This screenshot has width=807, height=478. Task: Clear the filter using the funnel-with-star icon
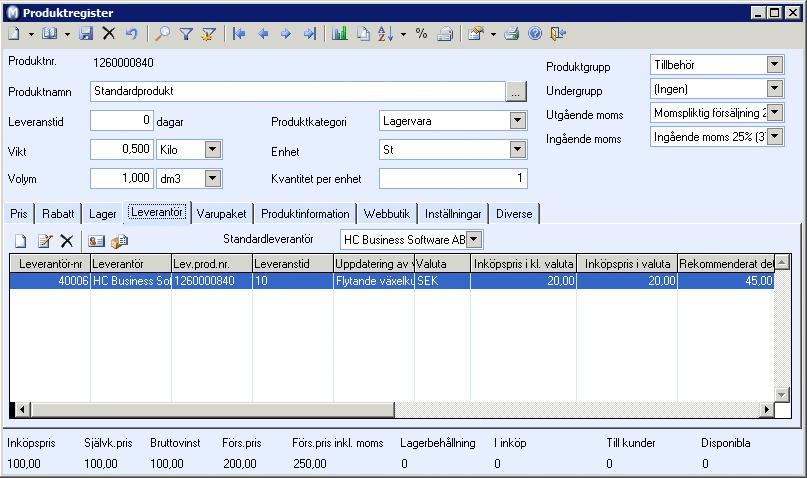point(208,34)
